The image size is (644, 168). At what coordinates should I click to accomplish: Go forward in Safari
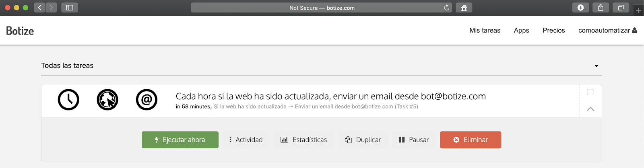(x=51, y=8)
